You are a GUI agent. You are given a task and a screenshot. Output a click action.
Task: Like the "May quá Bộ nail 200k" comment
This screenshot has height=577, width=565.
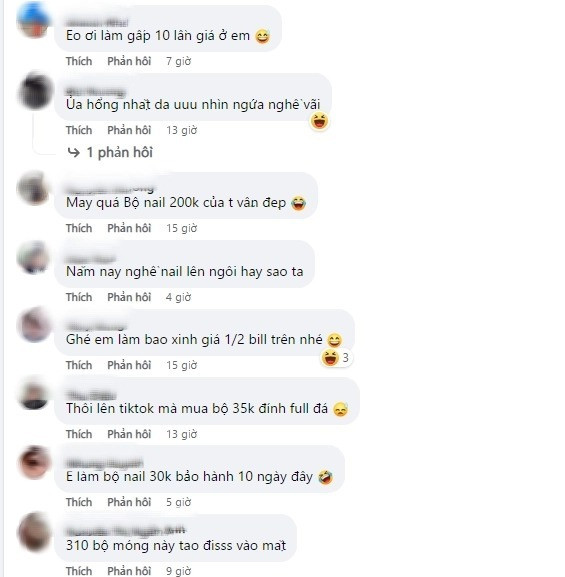click(x=79, y=228)
